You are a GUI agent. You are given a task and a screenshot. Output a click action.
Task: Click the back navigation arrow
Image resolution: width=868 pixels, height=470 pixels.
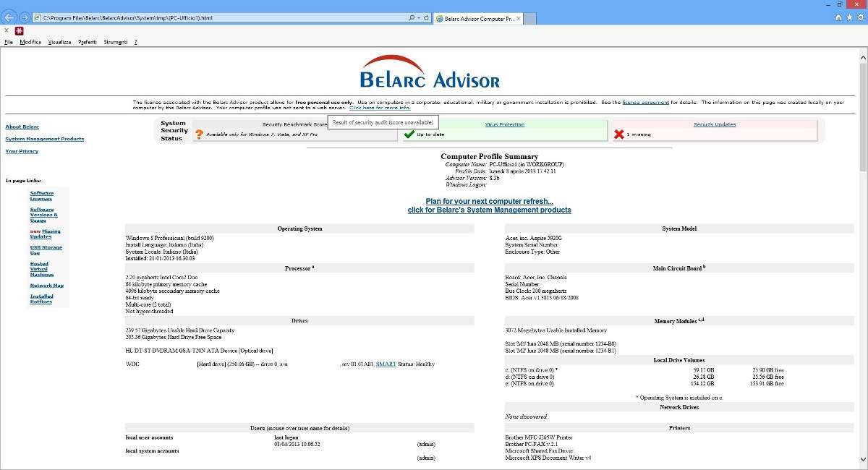[11, 17]
